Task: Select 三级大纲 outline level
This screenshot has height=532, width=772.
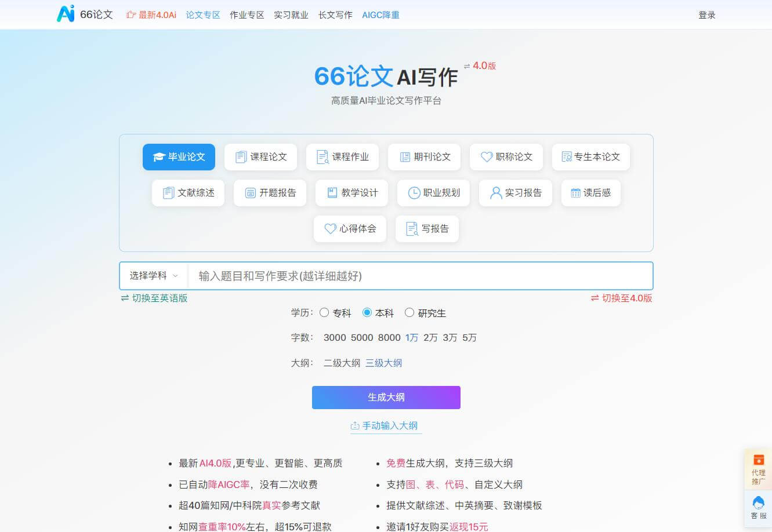Action: [x=384, y=363]
